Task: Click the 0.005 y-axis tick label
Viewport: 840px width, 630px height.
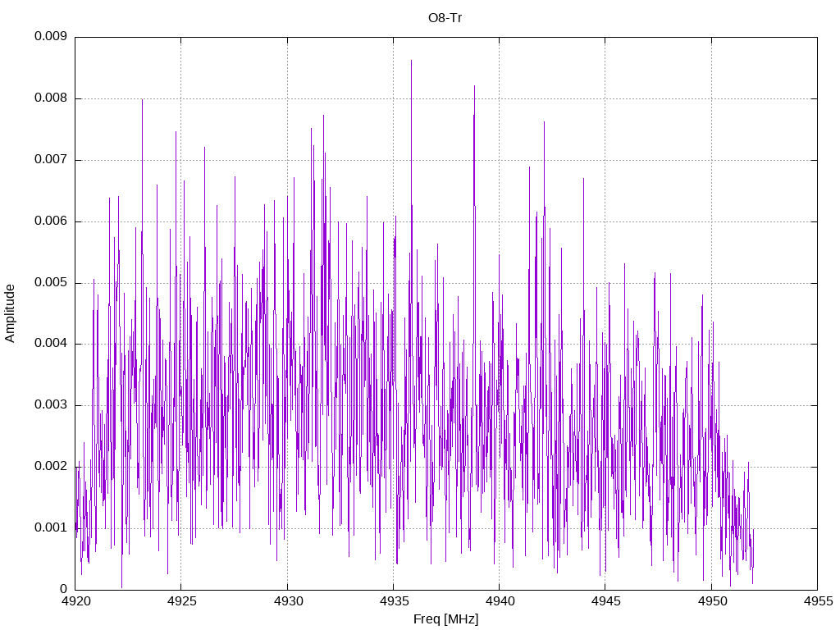Action: pyautogui.click(x=51, y=283)
